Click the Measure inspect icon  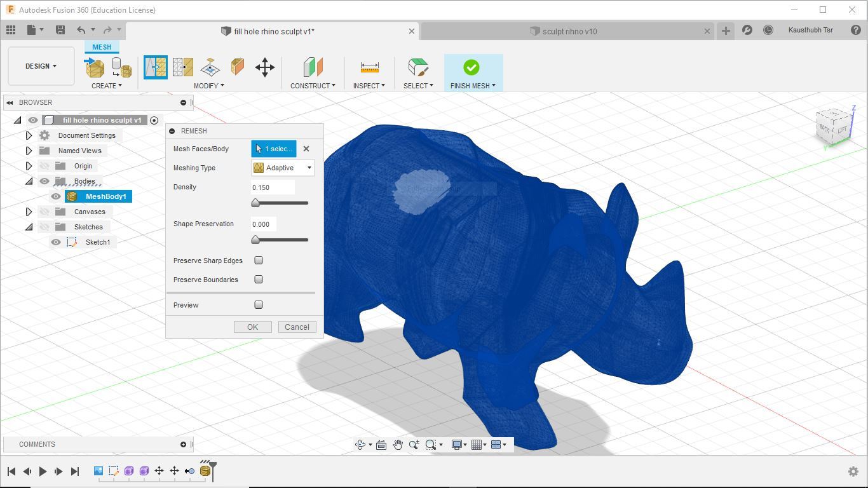pyautogui.click(x=369, y=67)
